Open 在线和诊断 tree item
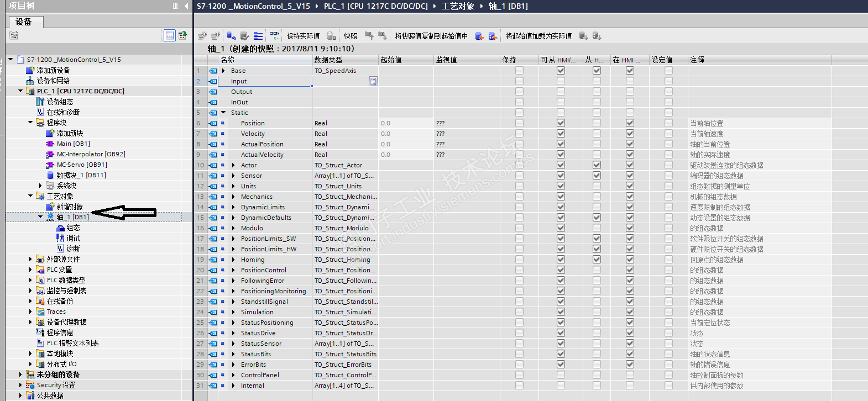 click(63, 112)
